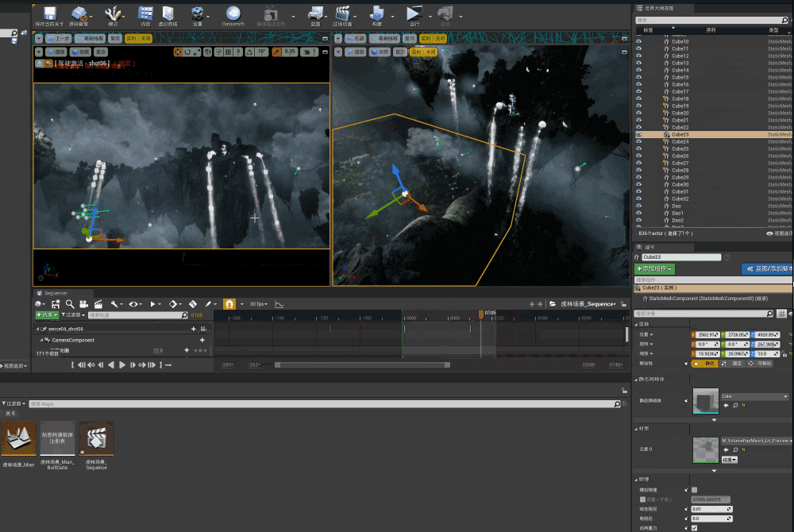Collapse sence04_shot06 track
The height and width of the screenshot is (532, 794).
pos(37,329)
